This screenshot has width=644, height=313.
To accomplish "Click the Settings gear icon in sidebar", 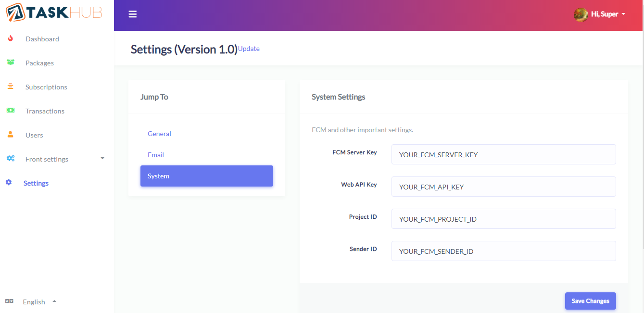I will click(8, 183).
